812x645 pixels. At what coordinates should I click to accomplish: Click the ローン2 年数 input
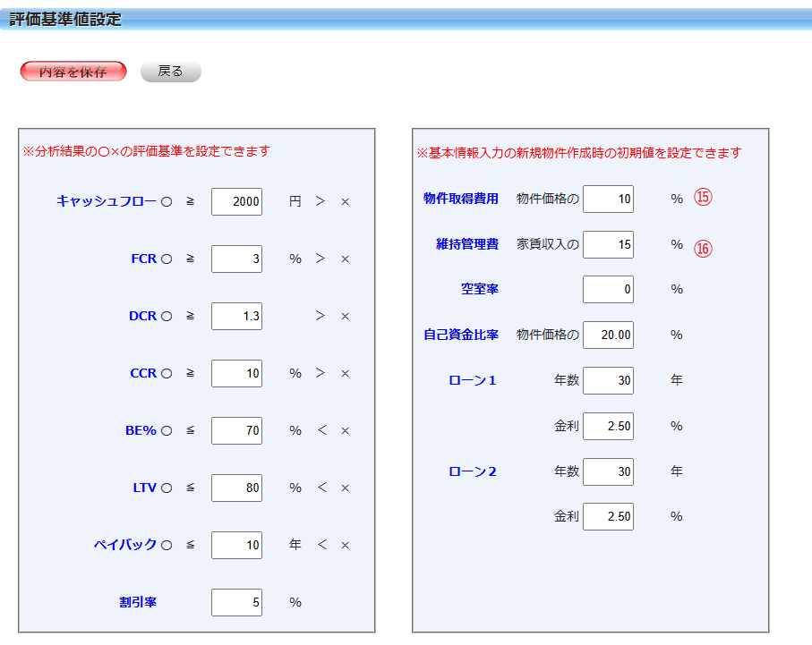point(608,471)
